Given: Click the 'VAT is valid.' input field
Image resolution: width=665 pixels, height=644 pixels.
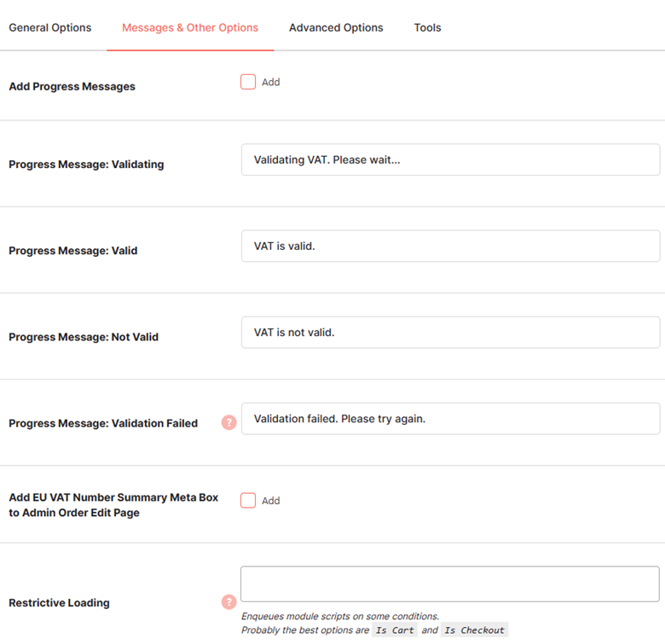Looking at the screenshot, I should coord(450,246).
